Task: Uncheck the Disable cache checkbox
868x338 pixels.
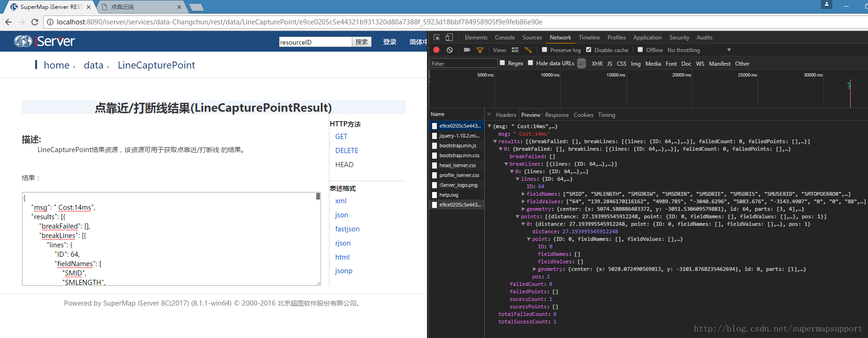Action: [588, 50]
